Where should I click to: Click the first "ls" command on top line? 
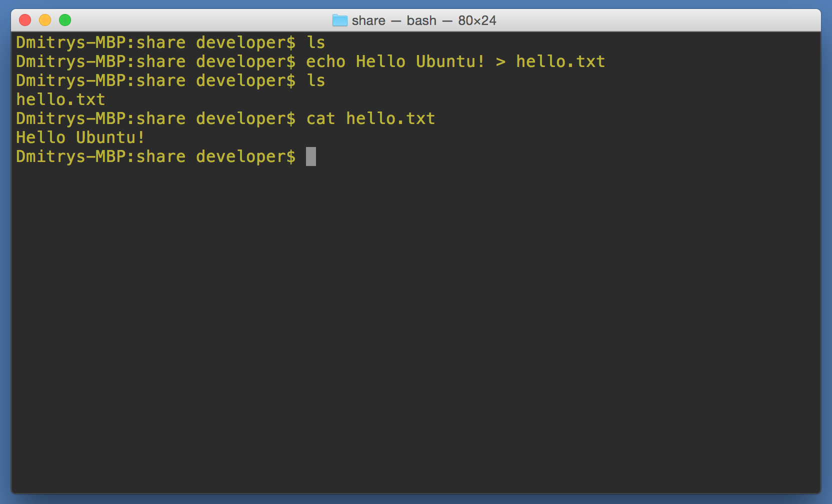point(316,42)
